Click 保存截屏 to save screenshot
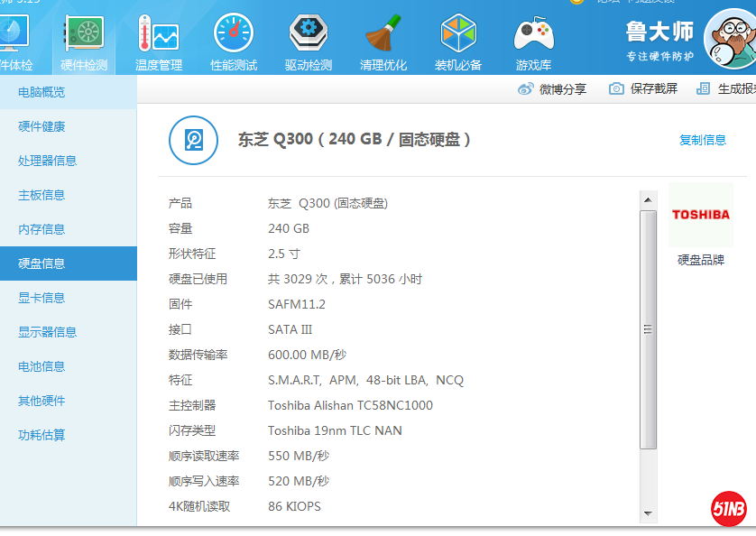This screenshot has height=536, width=756. coord(643,88)
